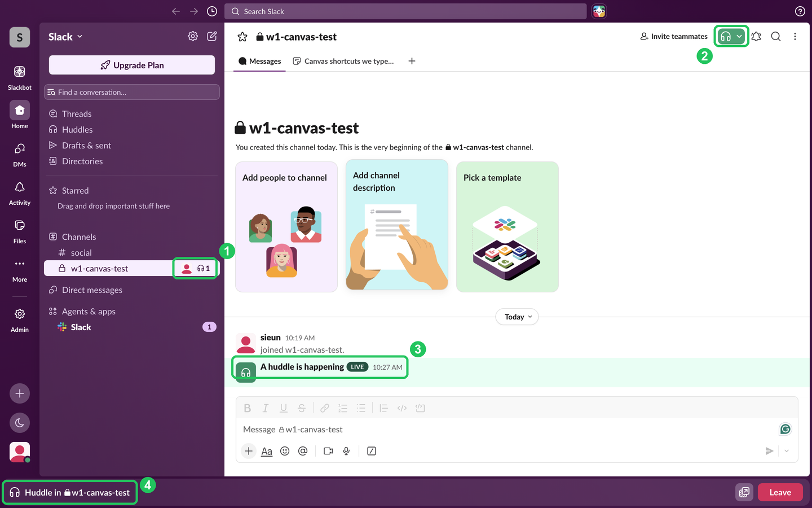Add a new tab with plus
The width and height of the screenshot is (812, 508).
pyautogui.click(x=412, y=61)
